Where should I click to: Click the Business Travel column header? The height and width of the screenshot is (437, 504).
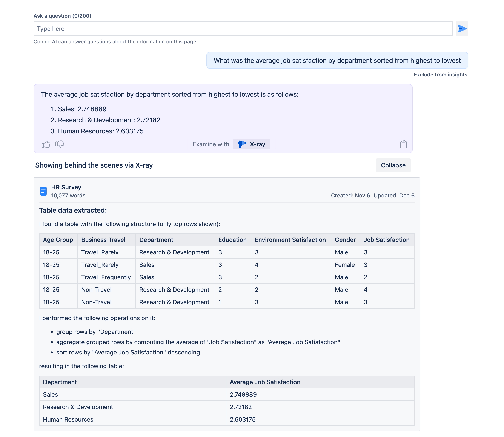(x=103, y=240)
